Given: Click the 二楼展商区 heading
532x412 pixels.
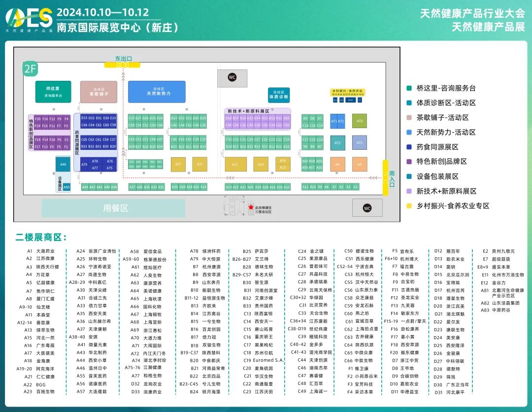Looking at the screenshot, I should tap(41, 237).
